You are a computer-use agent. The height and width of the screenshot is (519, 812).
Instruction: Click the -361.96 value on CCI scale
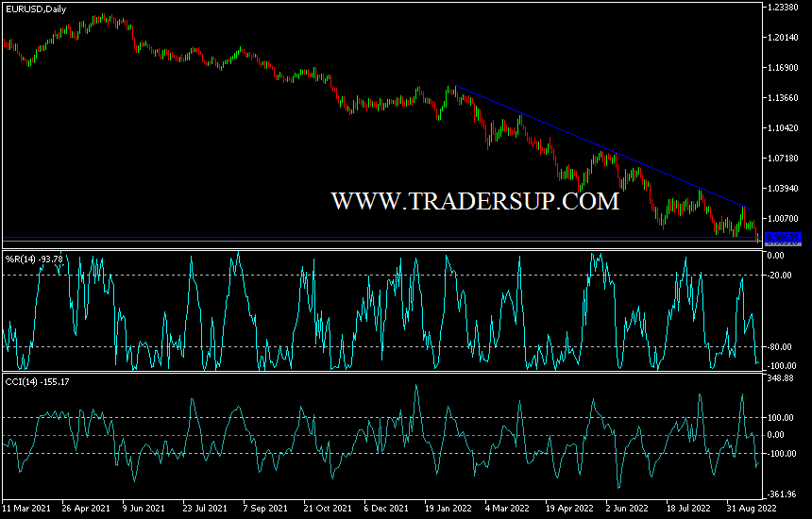(781, 494)
